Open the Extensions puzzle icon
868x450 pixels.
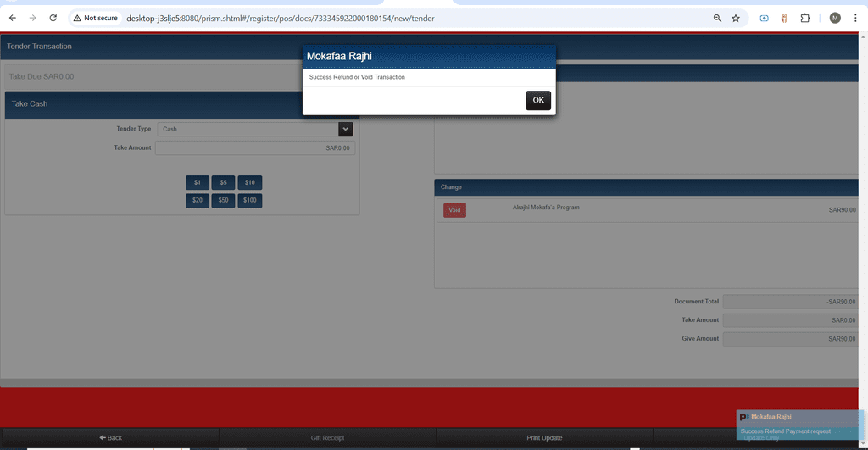coord(805,19)
